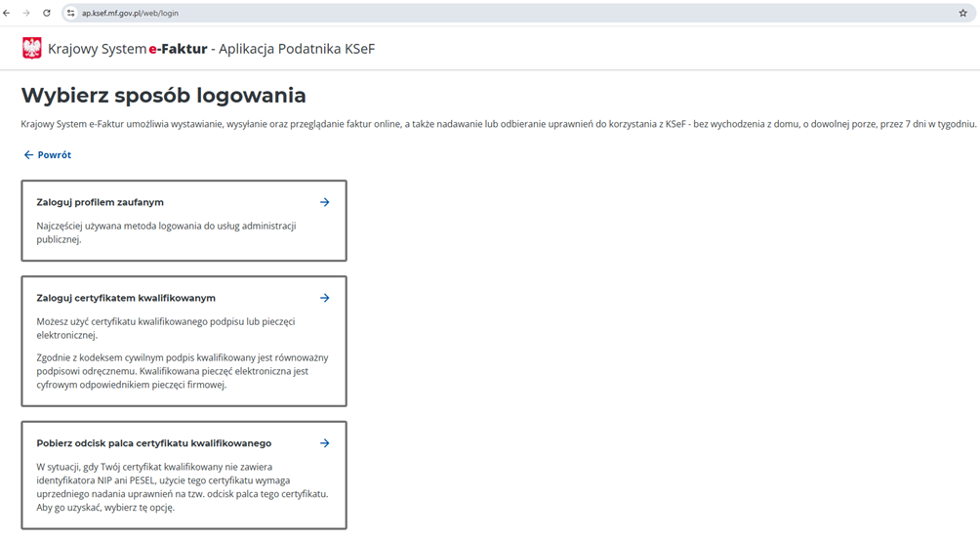
Task: Click the arrow in the odcisk palca card
Action: pyautogui.click(x=324, y=443)
